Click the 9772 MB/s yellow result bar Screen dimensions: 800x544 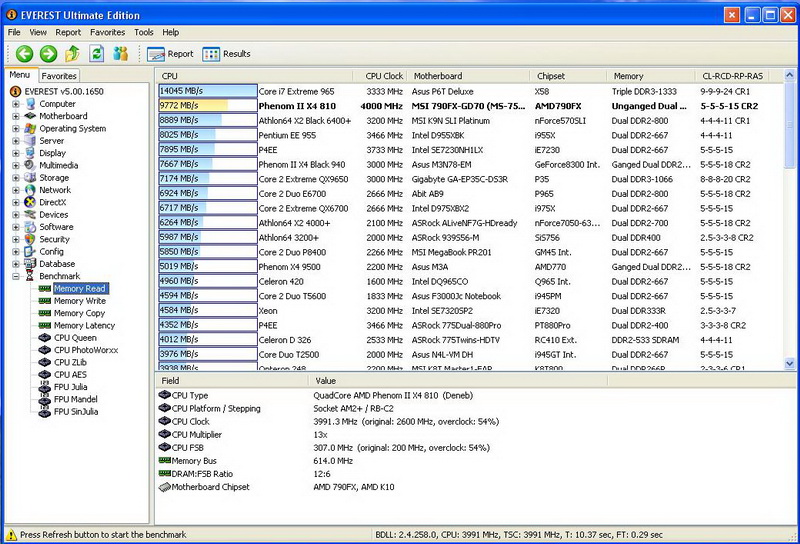click(208, 106)
